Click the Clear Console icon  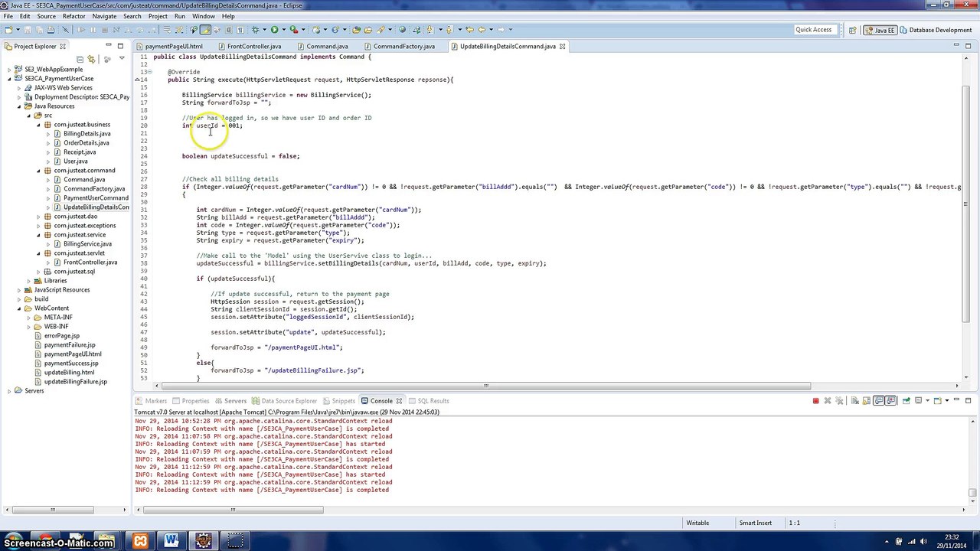(855, 400)
